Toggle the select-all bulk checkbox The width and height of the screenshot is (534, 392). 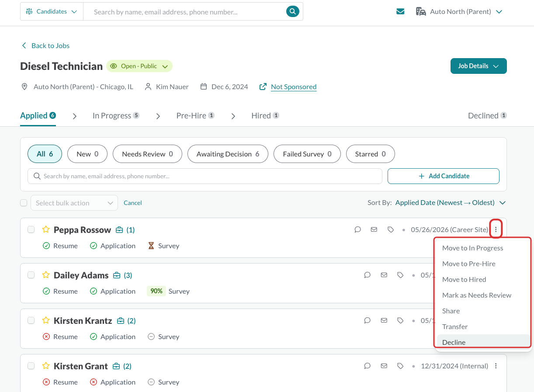pyautogui.click(x=24, y=203)
